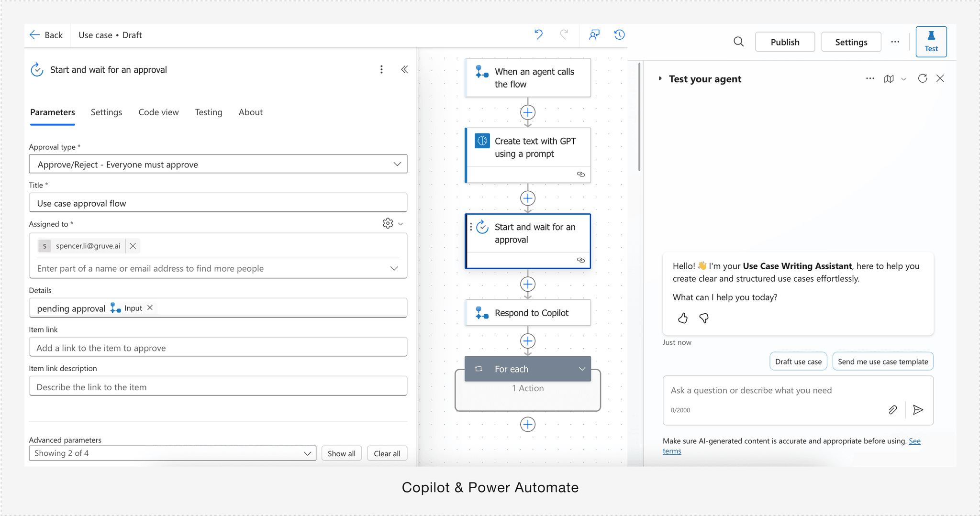
Task: Click the Test flask button
Action: click(x=931, y=42)
